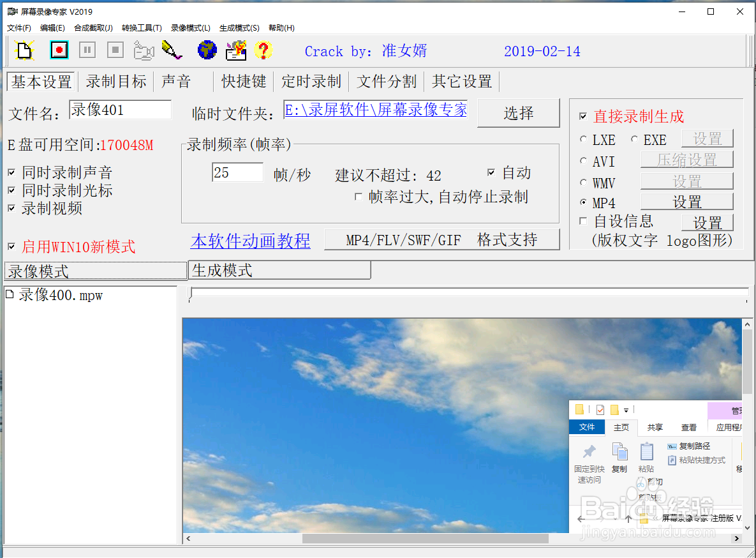Click 选择 to choose temporary folder

point(518,113)
